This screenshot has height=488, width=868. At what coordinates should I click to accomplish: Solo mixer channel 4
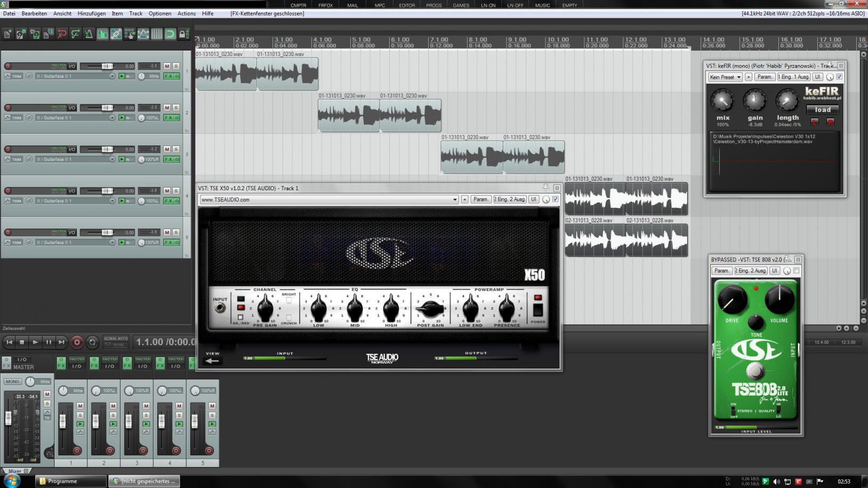coord(179,415)
